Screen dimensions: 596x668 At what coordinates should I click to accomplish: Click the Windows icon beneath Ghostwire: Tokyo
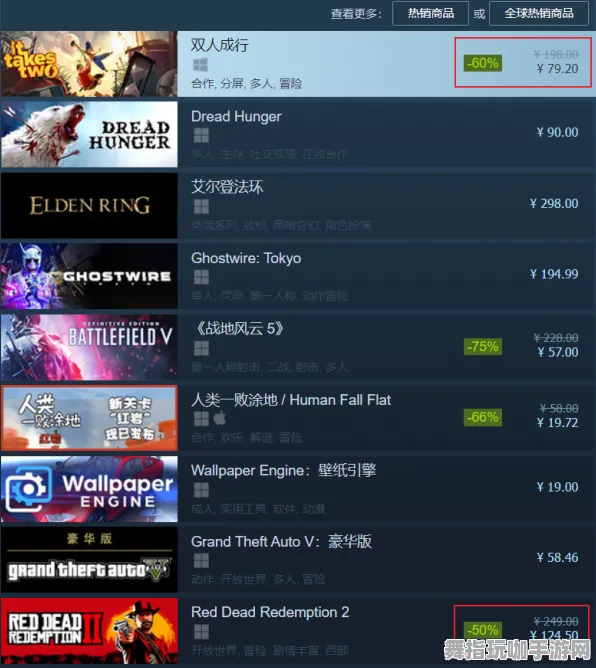[x=201, y=277]
